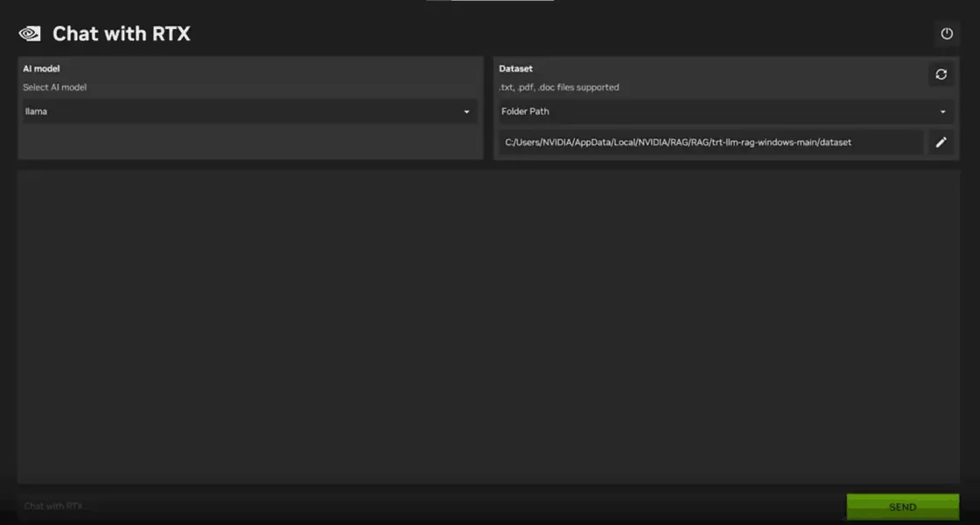Click the Select AI model caption

click(54, 87)
